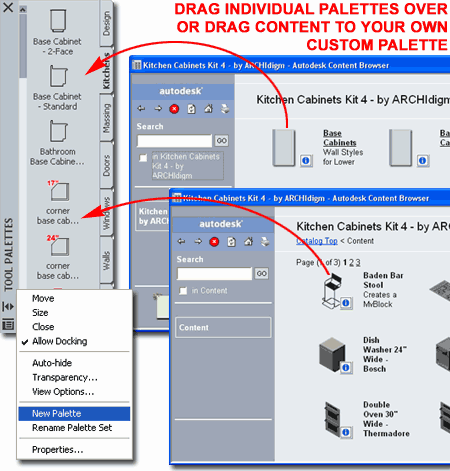
Task: Switch to the Doors palette tab
Action: (x=106, y=165)
